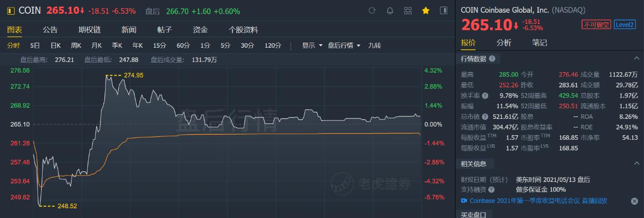Click help icon next to 支持融资
The height and width of the screenshot is (218, 644).
(491, 190)
